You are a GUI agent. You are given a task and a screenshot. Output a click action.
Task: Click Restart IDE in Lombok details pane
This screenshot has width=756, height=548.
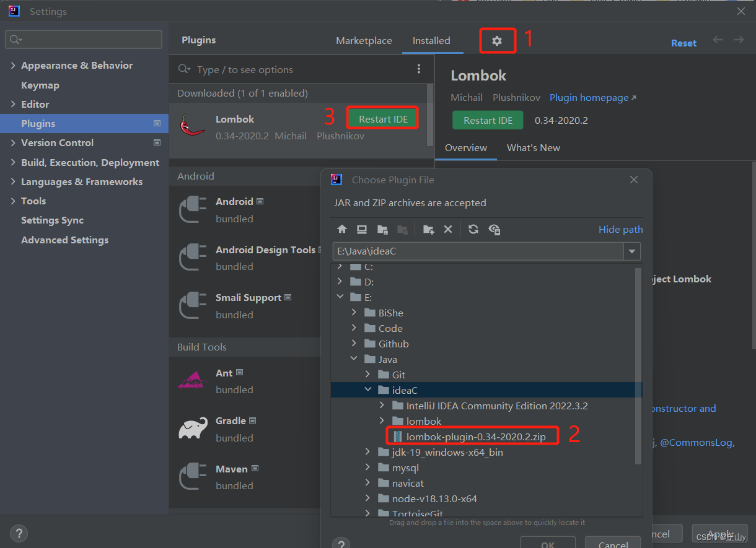coord(488,120)
